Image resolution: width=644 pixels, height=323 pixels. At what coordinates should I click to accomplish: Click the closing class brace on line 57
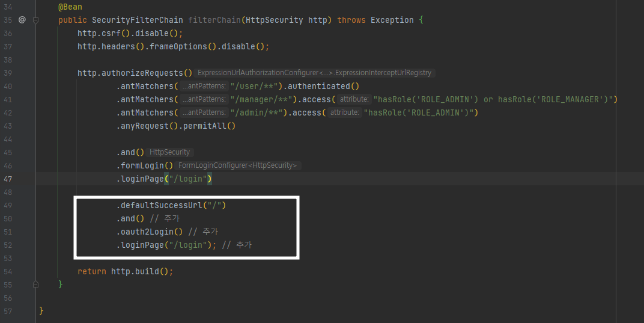(41, 310)
